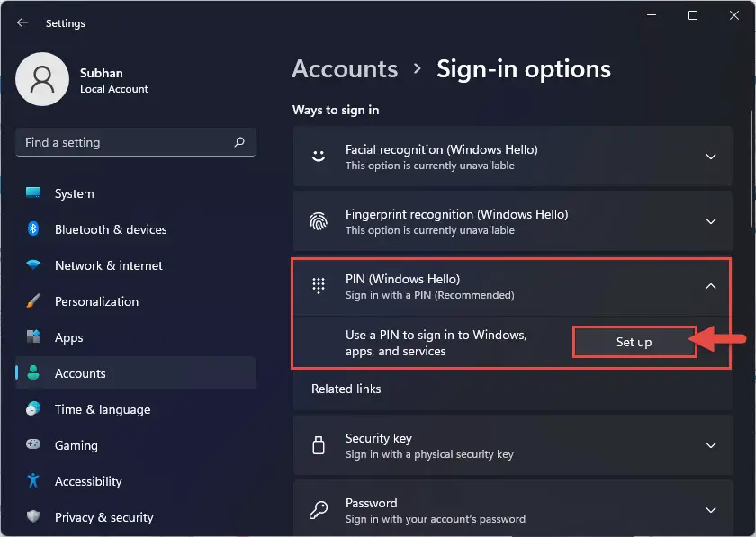
Task: Collapse the PIN (Windows Hello) section
Action: tap(709, 285)
